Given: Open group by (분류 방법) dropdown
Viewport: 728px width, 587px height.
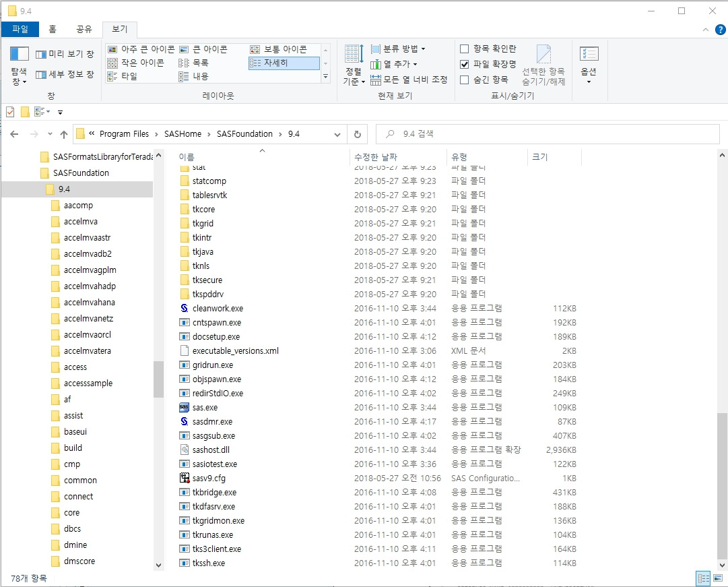Looking at the screenshot, I should tap(398, 49).
